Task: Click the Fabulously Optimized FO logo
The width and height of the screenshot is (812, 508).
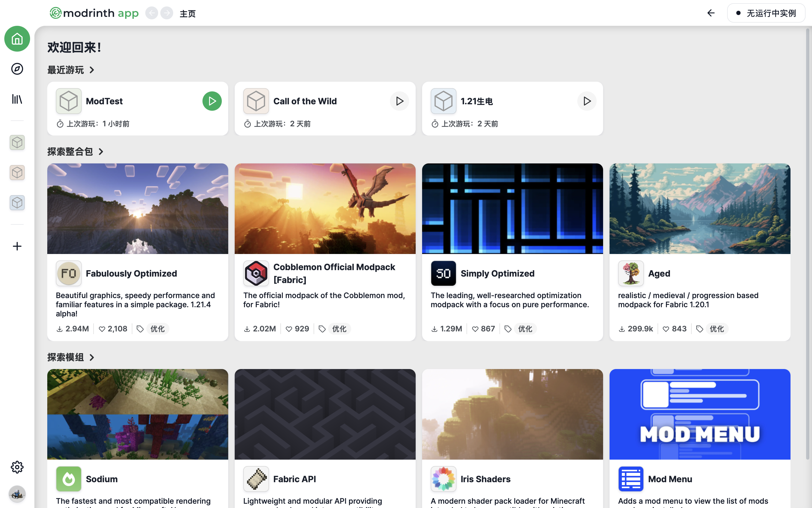Action: coord(69,274)
